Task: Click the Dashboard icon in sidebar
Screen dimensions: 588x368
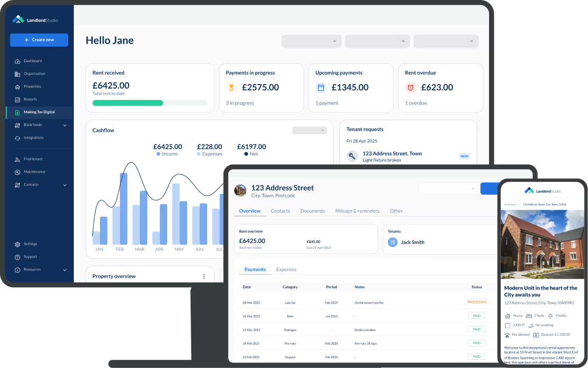Action: [17, 61]
